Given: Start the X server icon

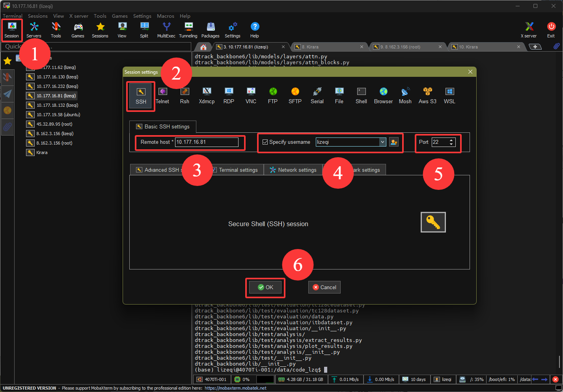Looking at the screenshot, I should click(529, 30).
